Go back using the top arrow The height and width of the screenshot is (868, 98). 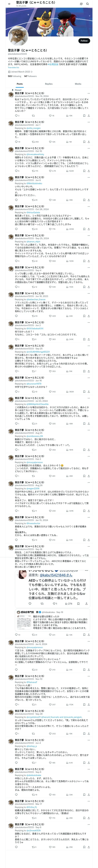click(x=9, y=4)
